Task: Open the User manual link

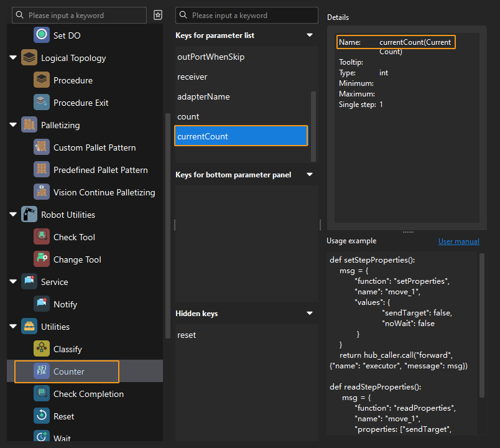Action: pos(458,241)
